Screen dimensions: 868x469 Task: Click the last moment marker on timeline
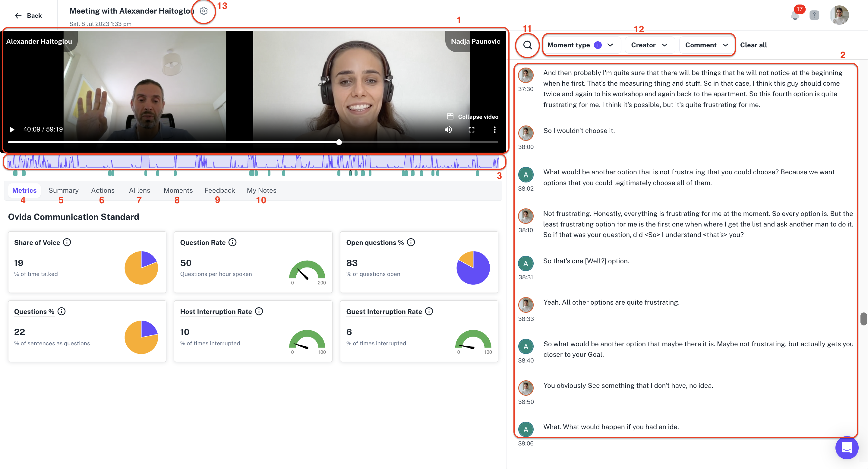[477, 173]
